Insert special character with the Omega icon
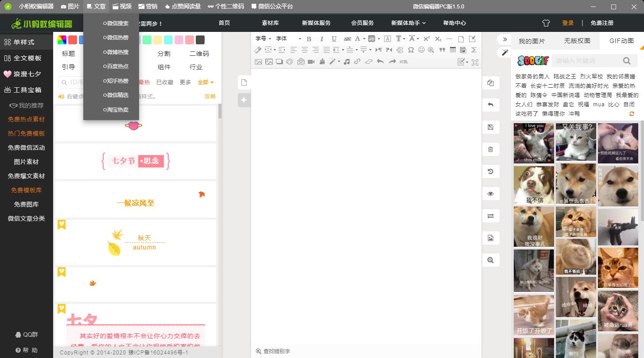The width and height of the screenshot is (644, 358). point(411,50)
